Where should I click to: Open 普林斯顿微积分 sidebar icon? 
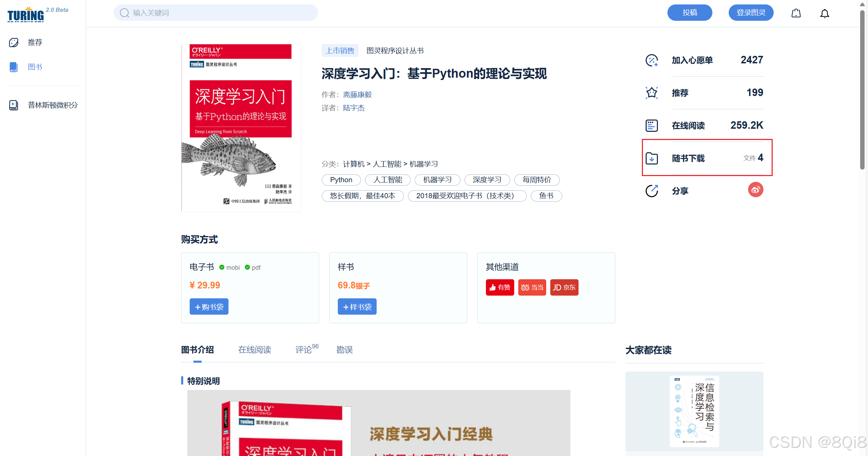tap(14, 105)
